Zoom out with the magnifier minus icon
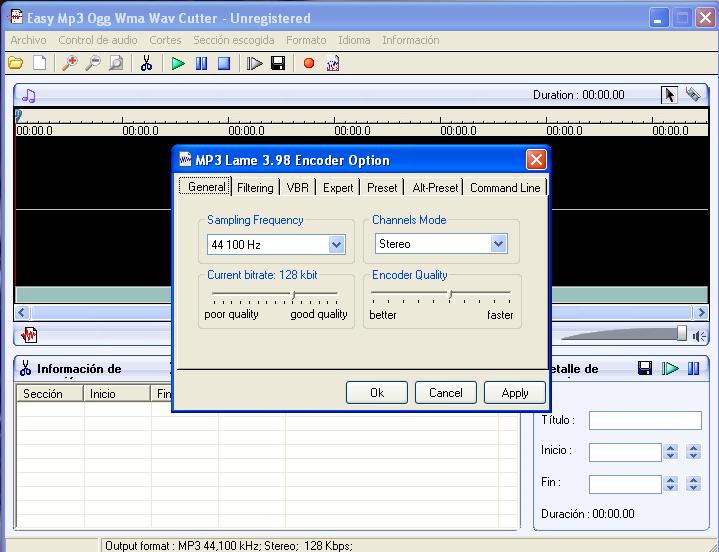The width and height of the screenshot is (719, 552). pyautogui.click(x=93, y=63)
